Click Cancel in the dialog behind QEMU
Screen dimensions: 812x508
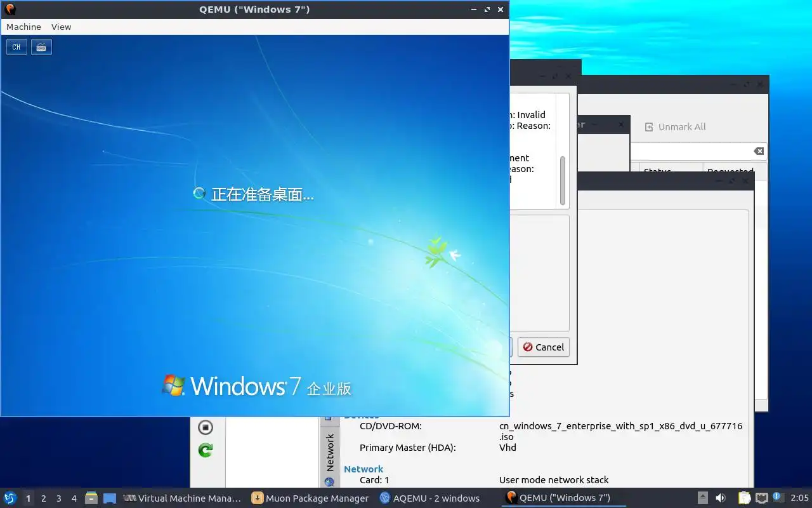pos(544,347)
